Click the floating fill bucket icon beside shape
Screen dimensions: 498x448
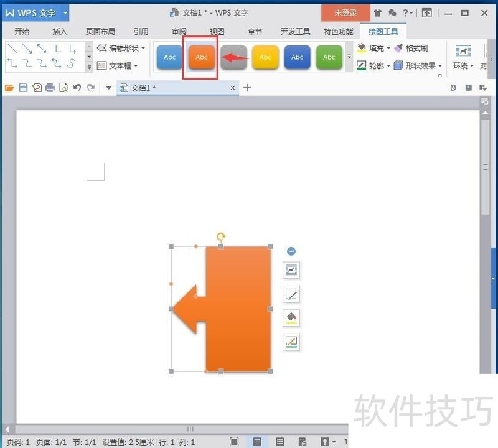(x=291, y=318)
